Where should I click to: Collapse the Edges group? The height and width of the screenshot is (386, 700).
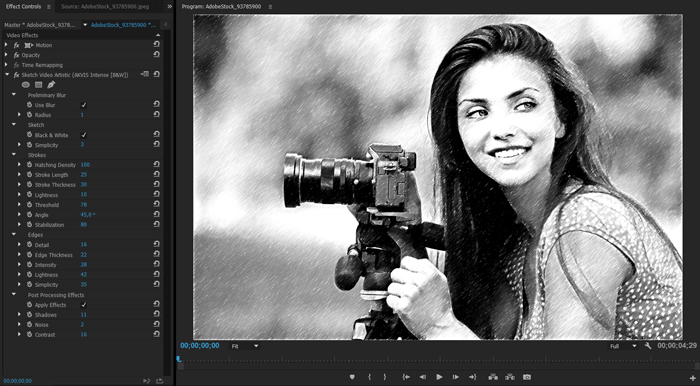pyautogui.click(x=14, y=234)
